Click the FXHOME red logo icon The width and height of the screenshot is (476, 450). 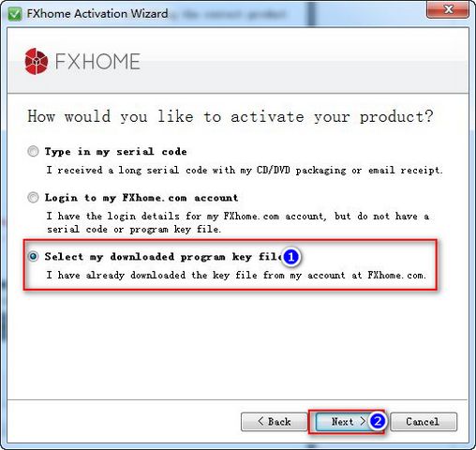(37, 61)
